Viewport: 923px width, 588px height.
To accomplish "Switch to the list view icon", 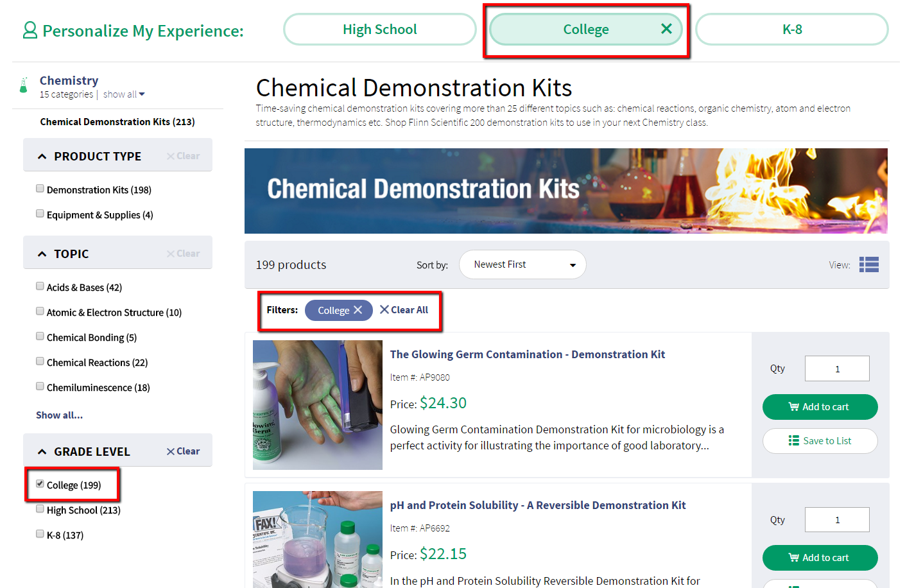I will (x=868, y=264).
